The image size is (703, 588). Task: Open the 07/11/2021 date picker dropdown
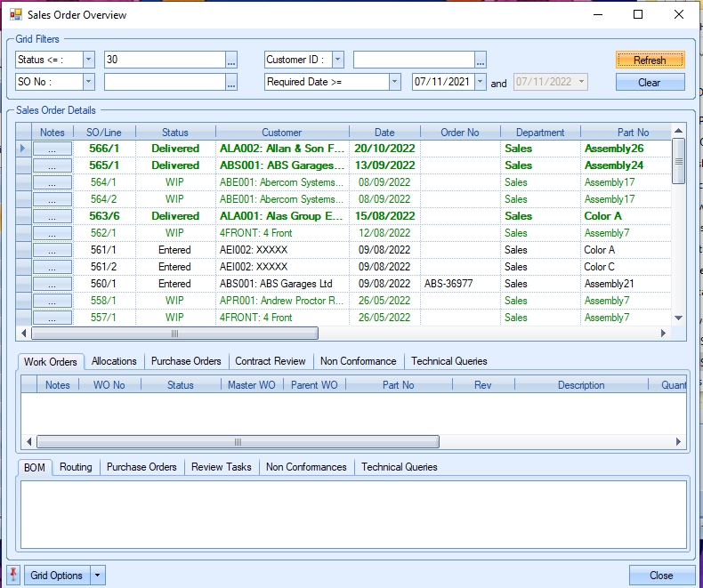(481, 82)
